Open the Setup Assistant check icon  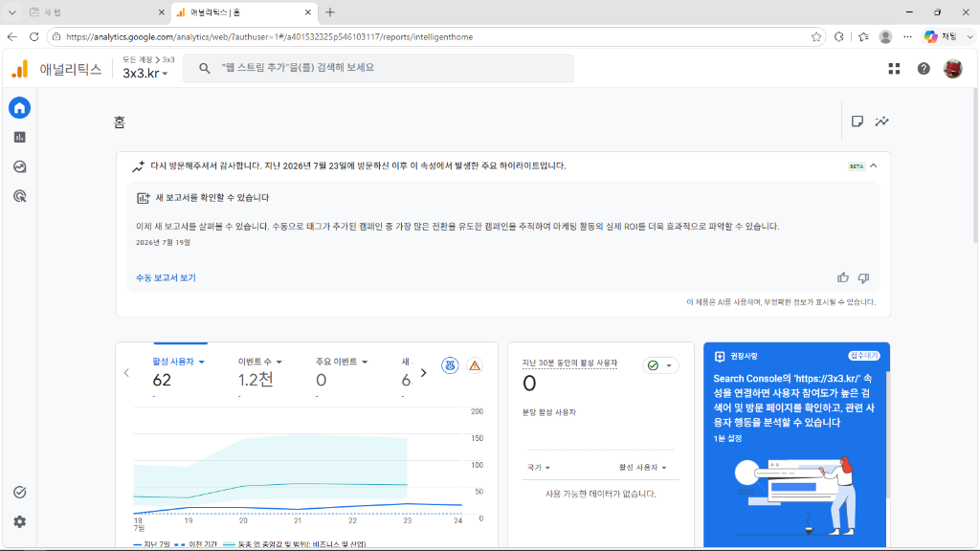[x=19, y=493]
